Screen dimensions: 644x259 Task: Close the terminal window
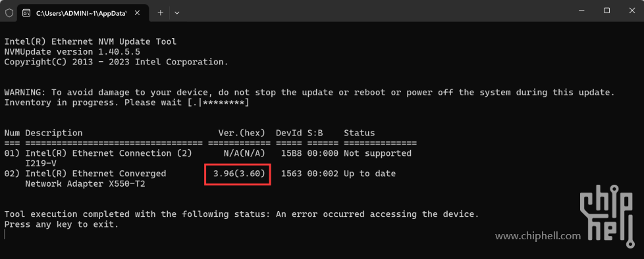[x=631, y=11]
